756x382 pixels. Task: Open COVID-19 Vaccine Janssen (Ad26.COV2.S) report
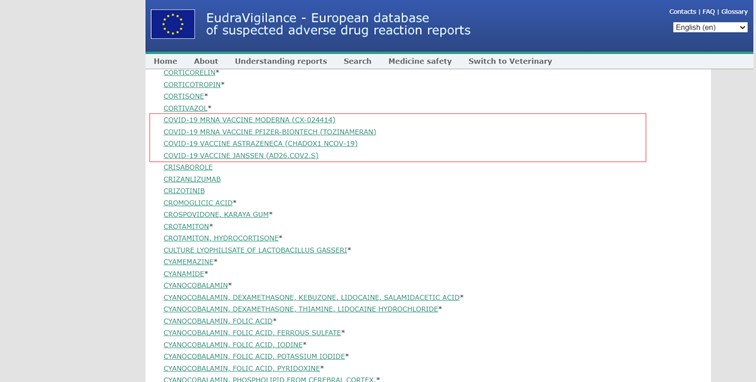coord(241,155)
